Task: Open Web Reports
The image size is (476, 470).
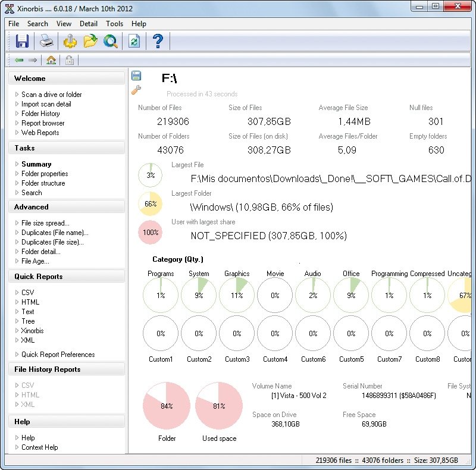Action: [40, 133]
